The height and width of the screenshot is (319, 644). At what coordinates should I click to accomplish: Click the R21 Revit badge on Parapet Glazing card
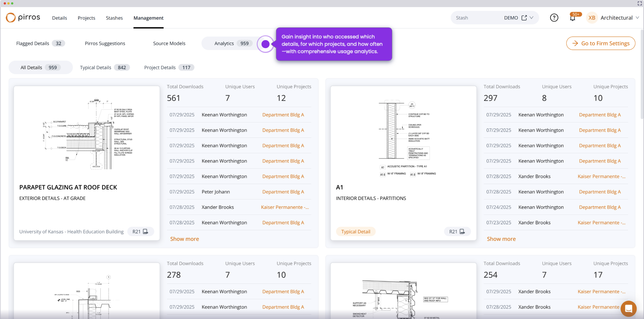click(x=140, y=231)
